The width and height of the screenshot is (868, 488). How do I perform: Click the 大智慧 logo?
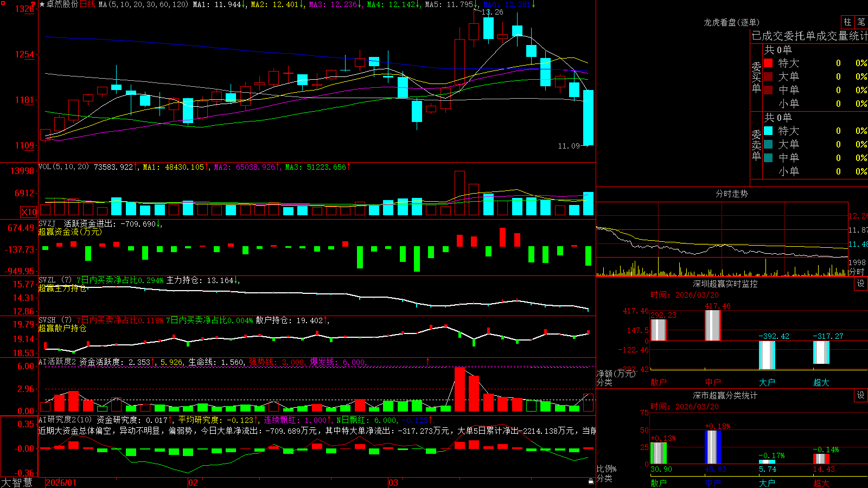[x=17, y=482]
